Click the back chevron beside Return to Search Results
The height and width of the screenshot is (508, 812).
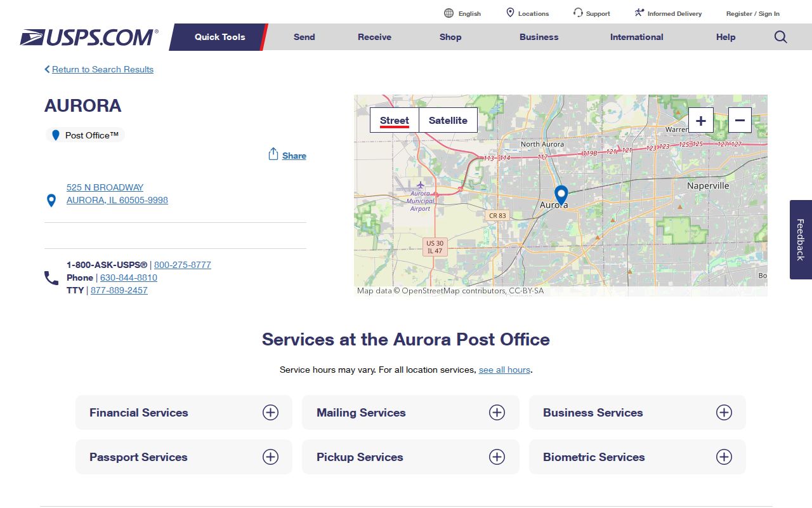[x=47, y=69]
